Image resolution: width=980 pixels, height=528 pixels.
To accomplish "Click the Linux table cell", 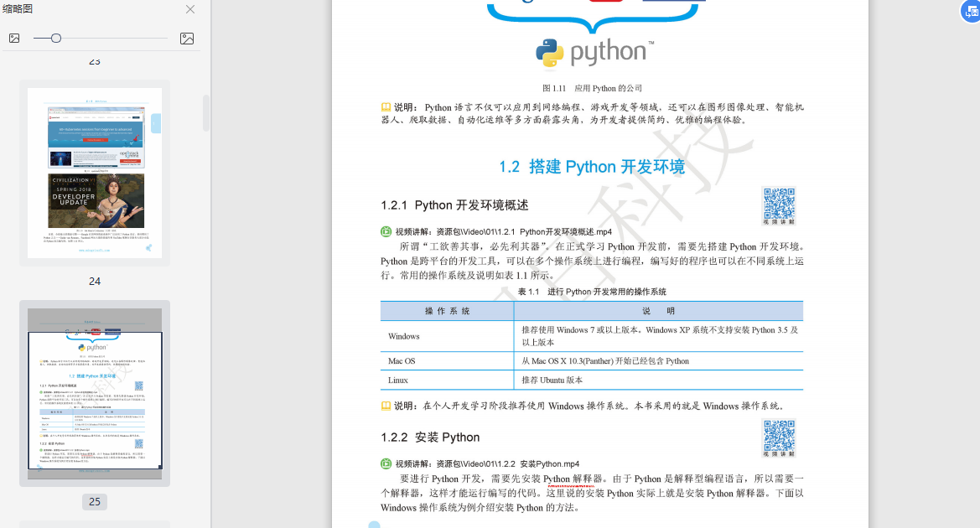I will coord(447,380).
